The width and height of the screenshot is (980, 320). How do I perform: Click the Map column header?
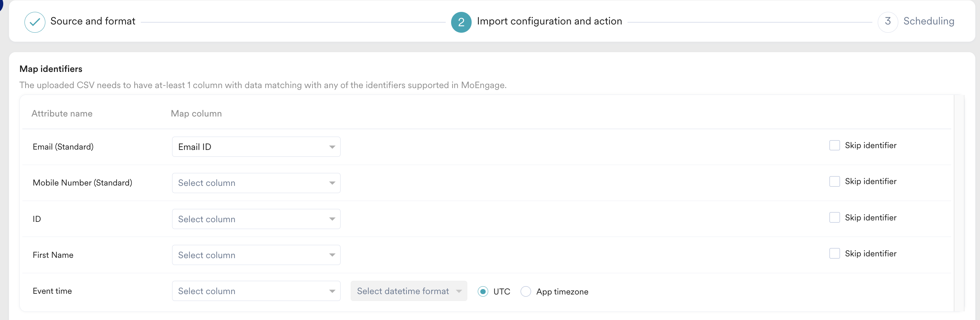pos(196,114)
